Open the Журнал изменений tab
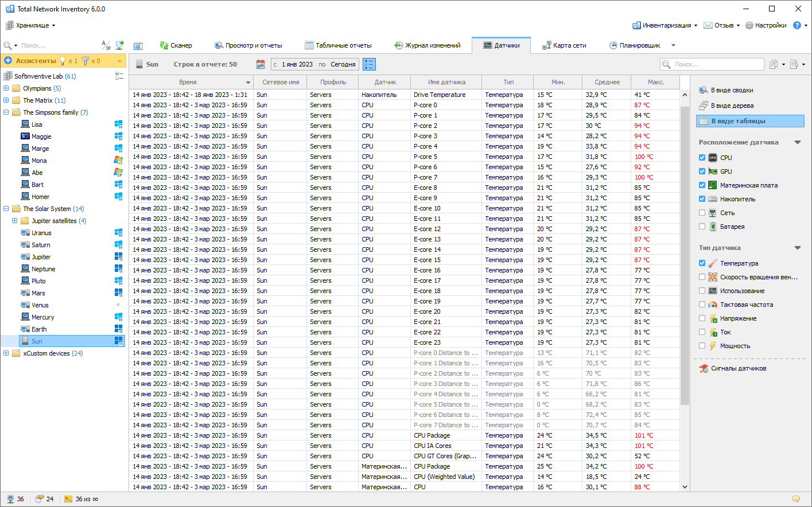The height and width of the screenshot is (507, 812). pyautogui.click(x=428, y=45)
